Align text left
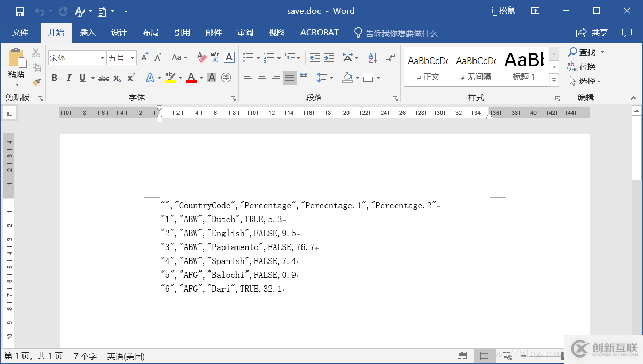The image size is (643, 364). point(247,78)
